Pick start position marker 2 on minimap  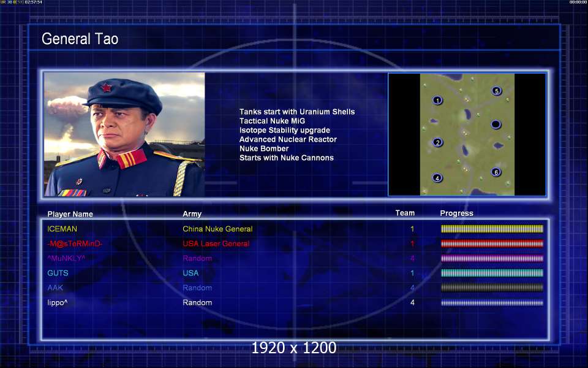[437, 142]
